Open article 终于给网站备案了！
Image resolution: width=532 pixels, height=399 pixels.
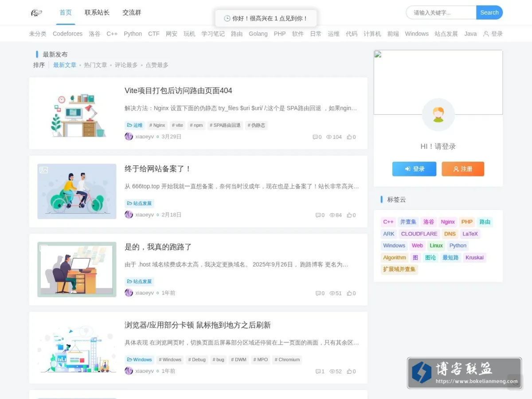(158, 169)
